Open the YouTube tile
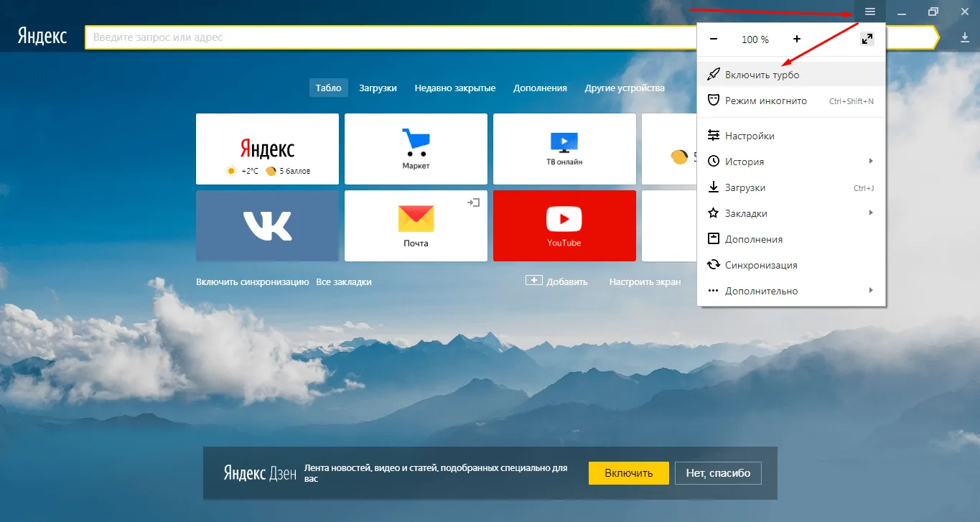 click(564, 225)
